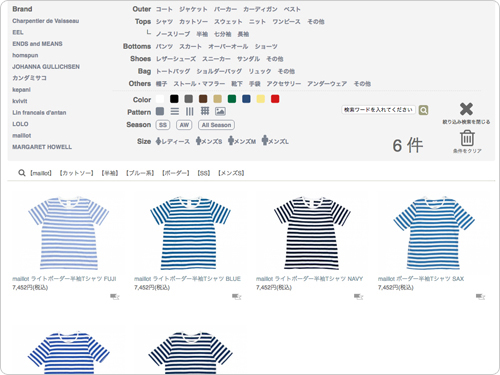This screenshot has height=375, width=500.
Task: Select スウェット under Tops
Action: (228, 22)
